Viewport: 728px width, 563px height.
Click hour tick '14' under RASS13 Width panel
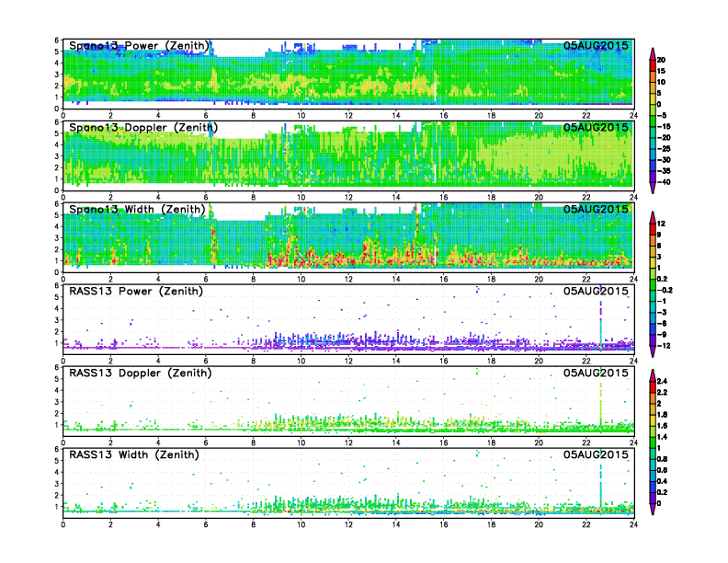pyautogui.click(x=396, y=524)
